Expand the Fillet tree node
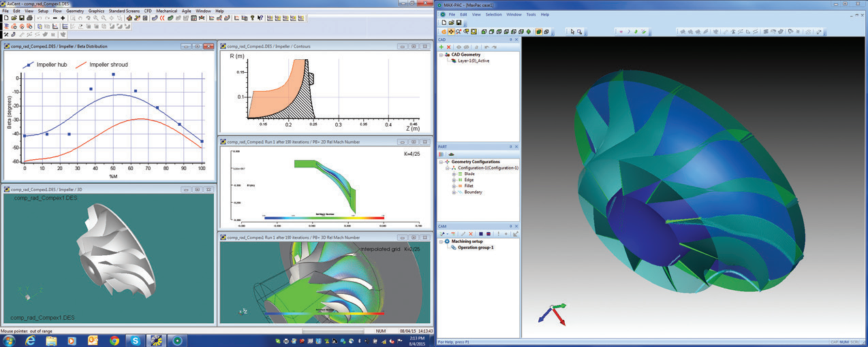868x347 pixels. (x=454, y=186)
